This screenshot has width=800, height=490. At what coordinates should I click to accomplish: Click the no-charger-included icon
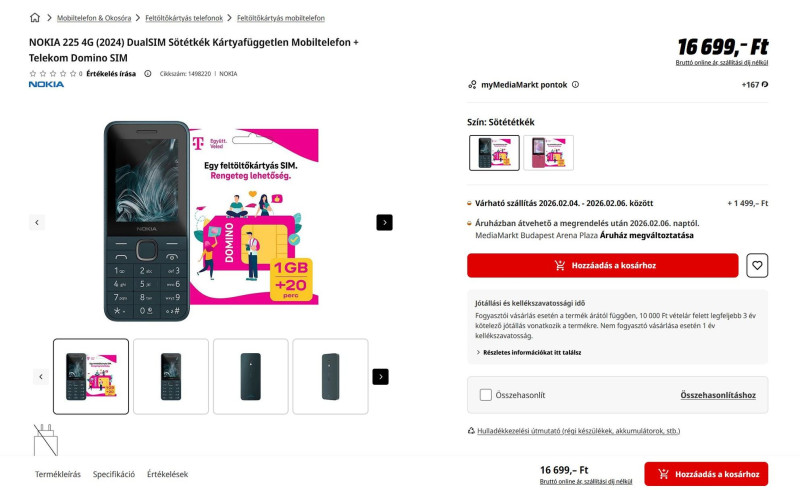click(x=46, y=439)
